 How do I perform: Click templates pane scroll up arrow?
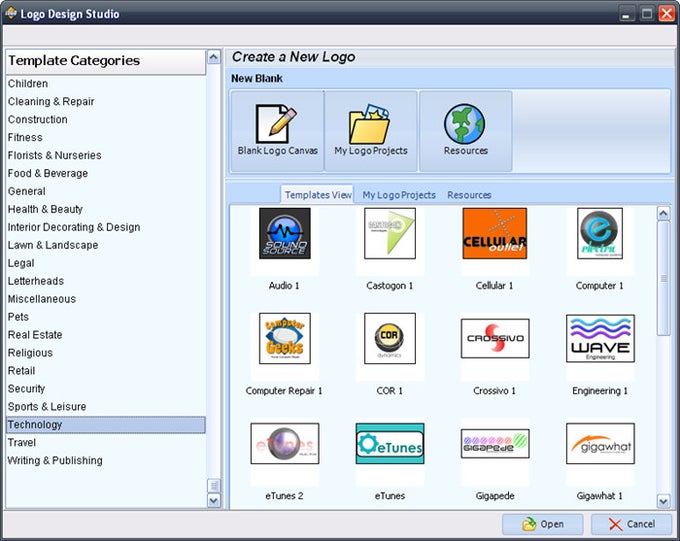coord(664,213)
